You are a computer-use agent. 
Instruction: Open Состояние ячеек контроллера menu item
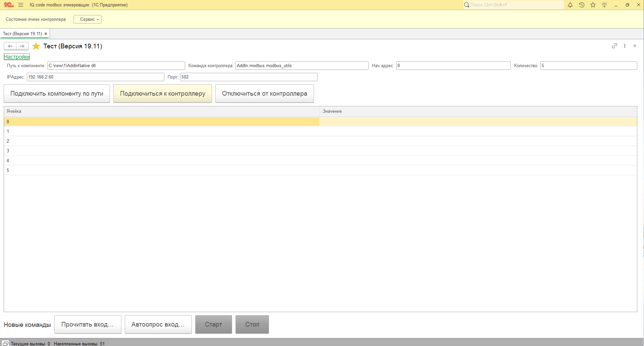tap(36, 19)
